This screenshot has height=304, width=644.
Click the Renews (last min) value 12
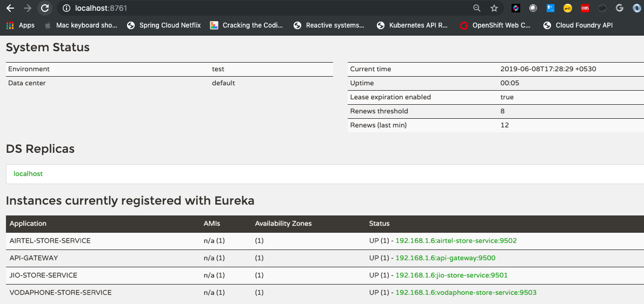click(505, 125)
